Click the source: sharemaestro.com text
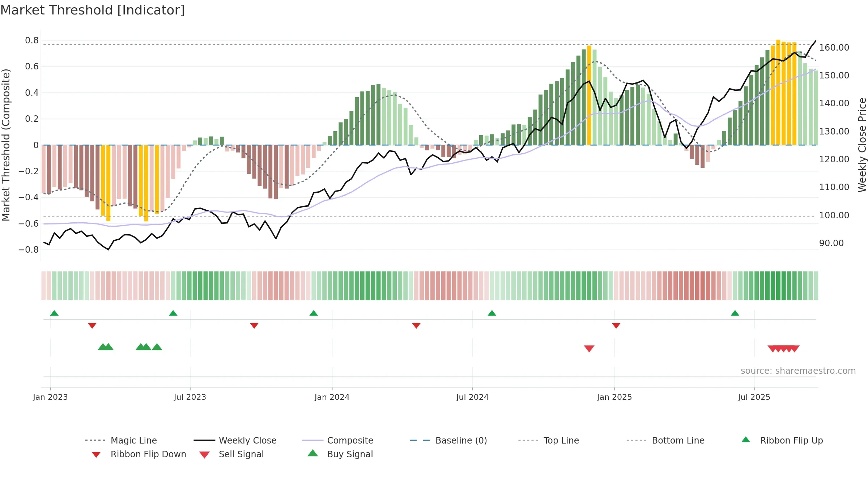 pos(798,371)
